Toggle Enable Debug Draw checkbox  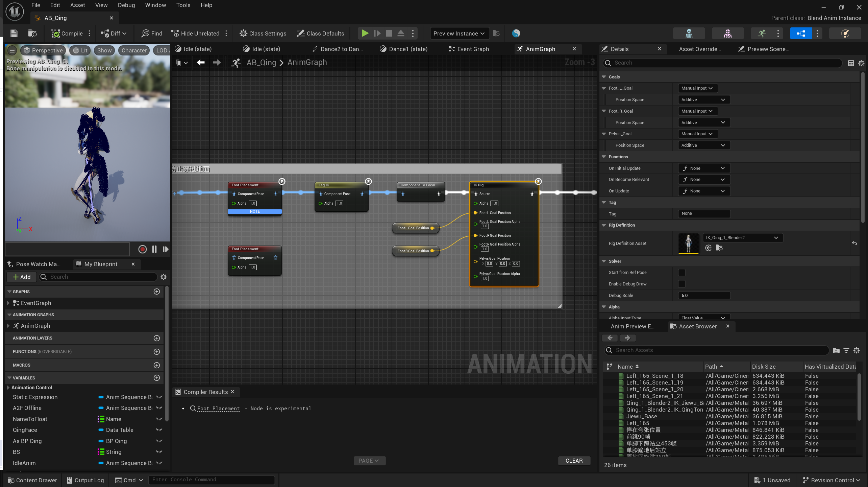click(x=682, y=284)
